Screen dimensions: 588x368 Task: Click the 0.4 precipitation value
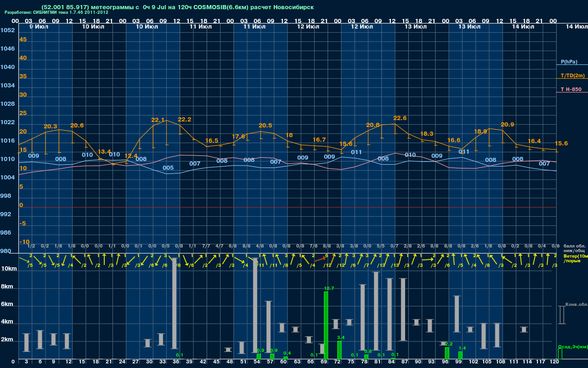coord(287,353)
